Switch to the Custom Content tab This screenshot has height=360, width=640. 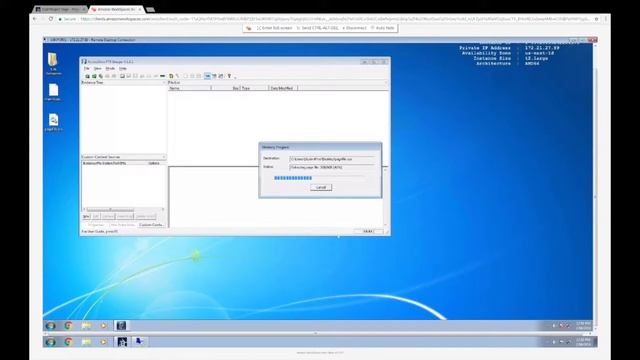click(x=151, y=225)
